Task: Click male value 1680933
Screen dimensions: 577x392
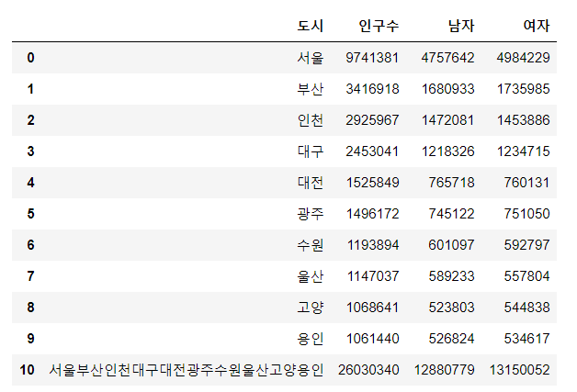Action: pos(447,89)
